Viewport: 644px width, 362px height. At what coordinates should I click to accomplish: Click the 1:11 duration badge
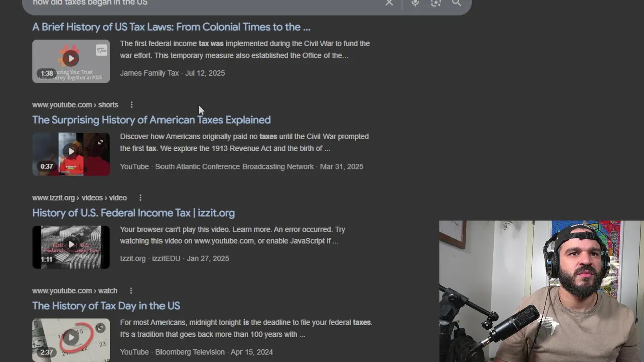click(47, 259)
